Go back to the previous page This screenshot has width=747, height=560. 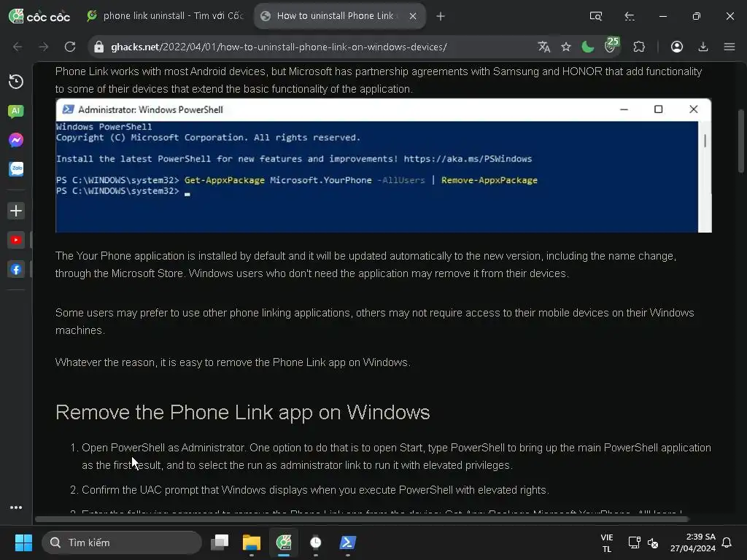[x=18, y=47]
